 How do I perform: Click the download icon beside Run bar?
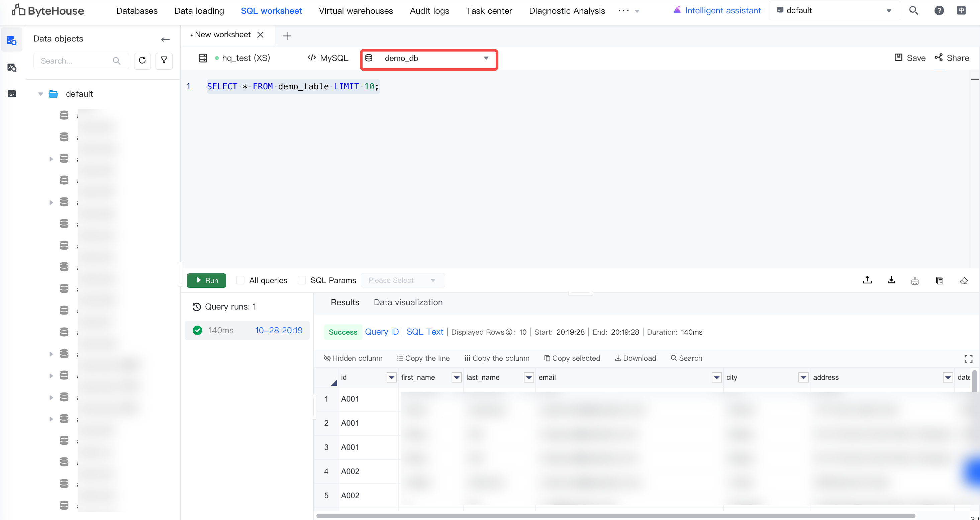tap(891, 280)
